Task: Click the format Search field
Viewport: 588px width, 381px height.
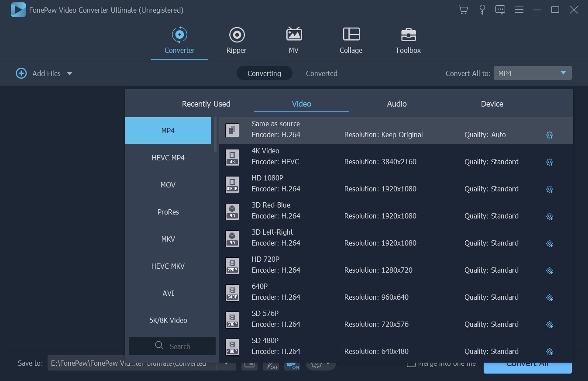Action: coord(172,346)
